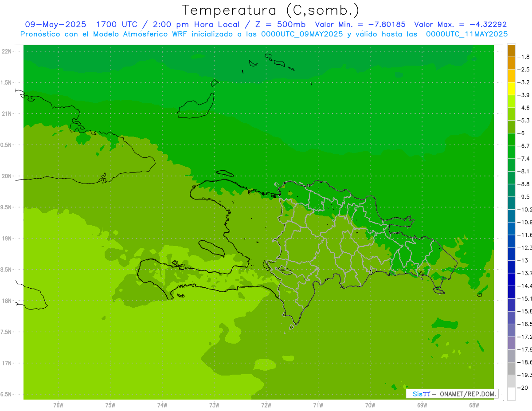Pick the teal swatch between -9.5 and -10.2
This screenshot has width=532, height=411.
(511, 203)
